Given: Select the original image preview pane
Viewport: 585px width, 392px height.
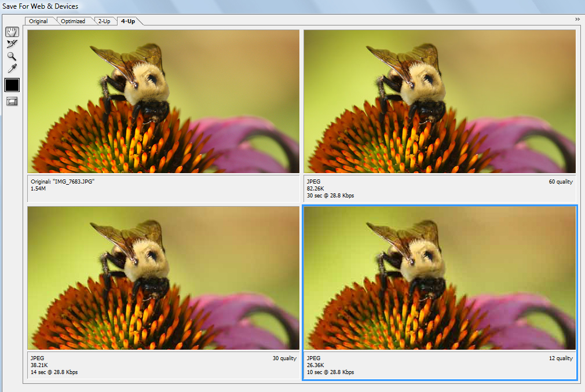Looking at the screenshot, I should pos(163,101).
